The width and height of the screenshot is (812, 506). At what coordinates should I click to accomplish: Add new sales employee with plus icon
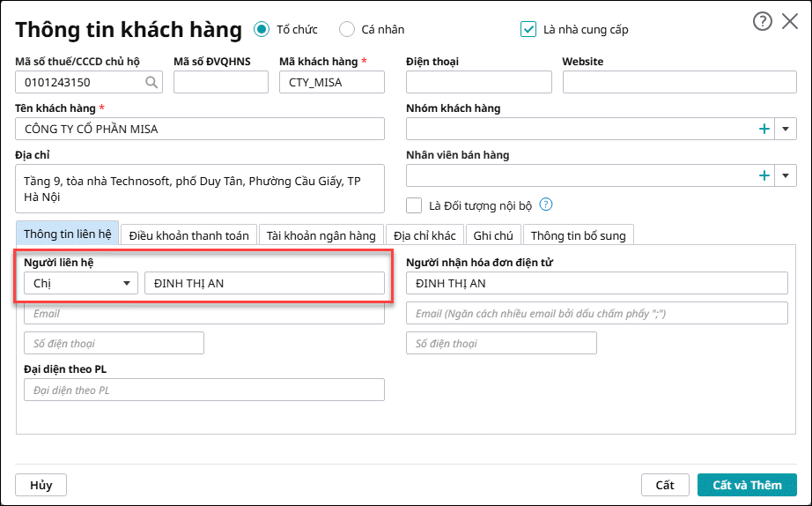coord(764,175)
